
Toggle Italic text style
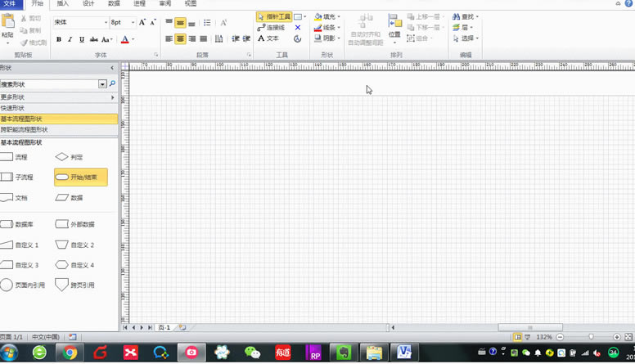pos(70,39)
